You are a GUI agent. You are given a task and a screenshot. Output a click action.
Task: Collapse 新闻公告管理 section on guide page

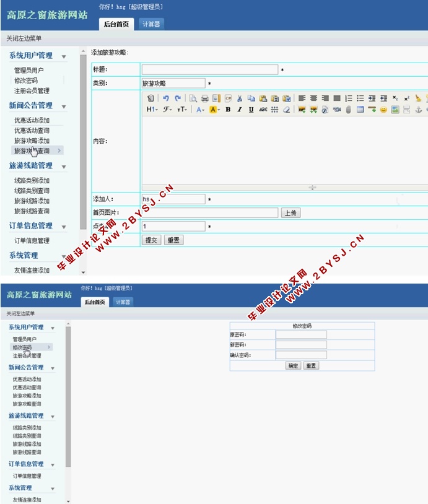coord(64,106)
